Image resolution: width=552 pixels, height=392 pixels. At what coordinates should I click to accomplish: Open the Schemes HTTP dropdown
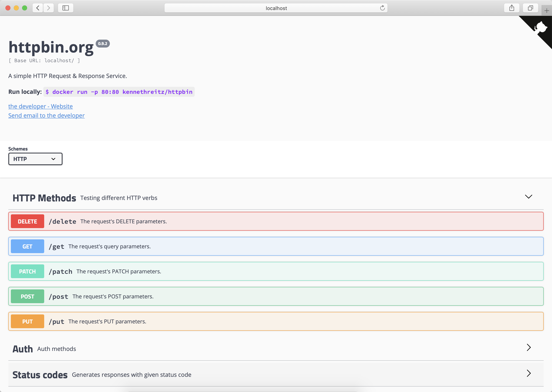coord(35,159)
